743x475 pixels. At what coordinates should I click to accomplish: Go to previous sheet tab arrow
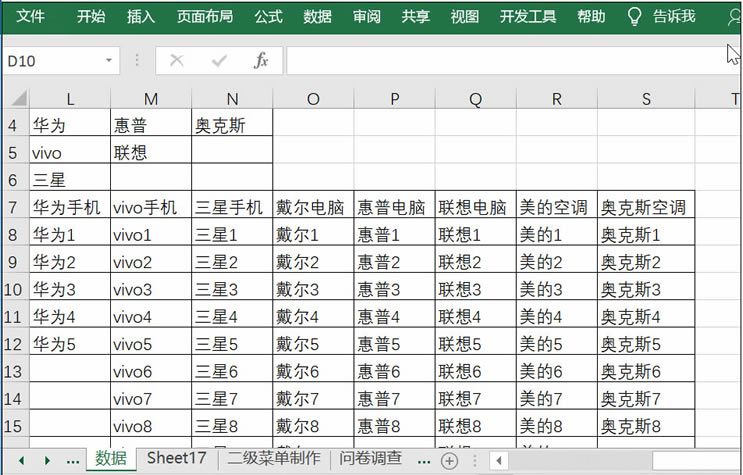point(21,460)
